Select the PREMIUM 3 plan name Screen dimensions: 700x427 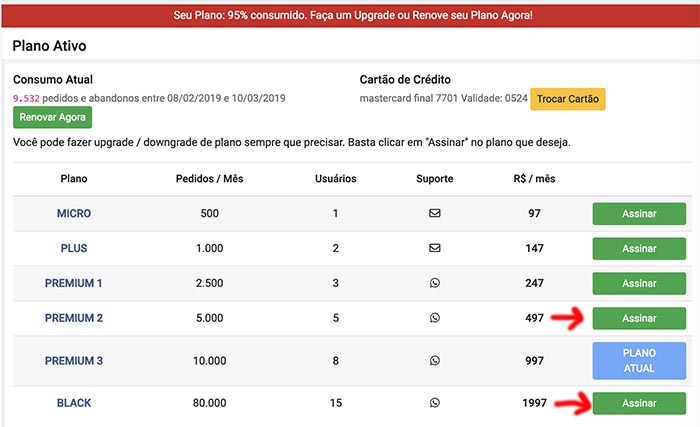click(74, 361)
